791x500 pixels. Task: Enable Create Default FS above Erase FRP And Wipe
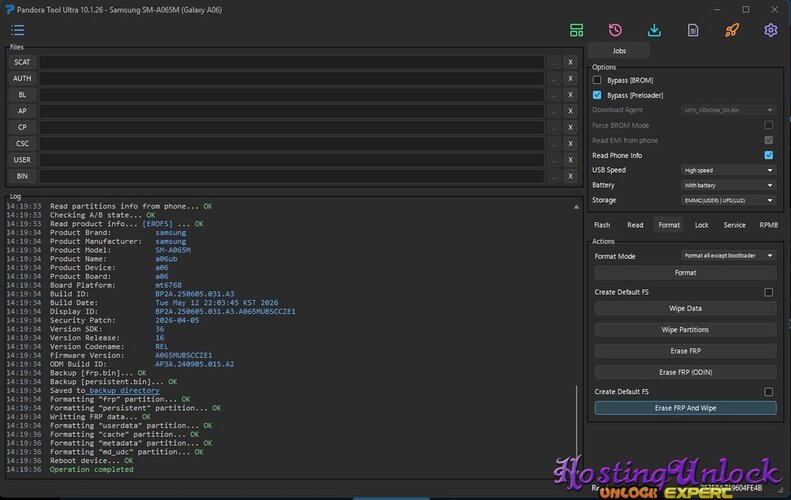click(768, 392)
